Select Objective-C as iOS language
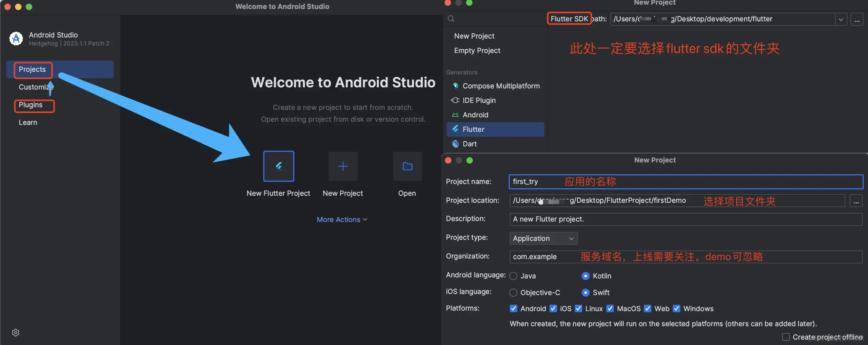 513,293
